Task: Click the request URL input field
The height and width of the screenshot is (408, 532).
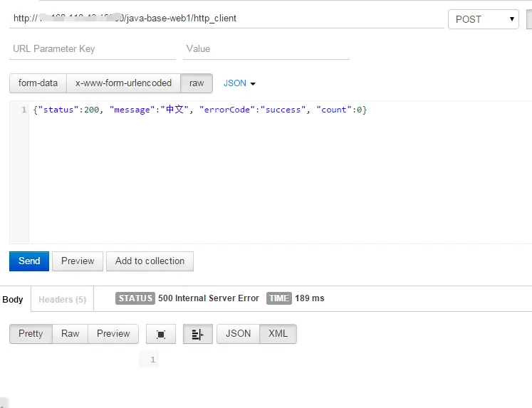Action: click(x=226, y=19)
